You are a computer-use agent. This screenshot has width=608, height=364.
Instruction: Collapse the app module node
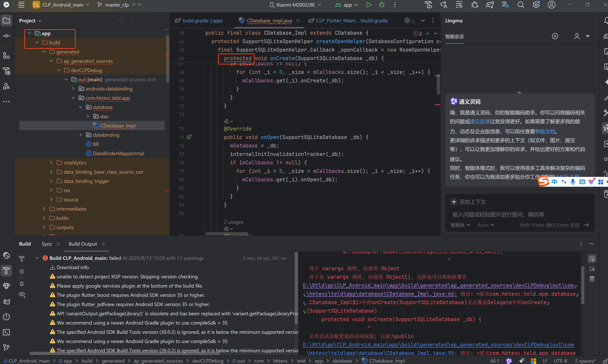coord(29,33)
